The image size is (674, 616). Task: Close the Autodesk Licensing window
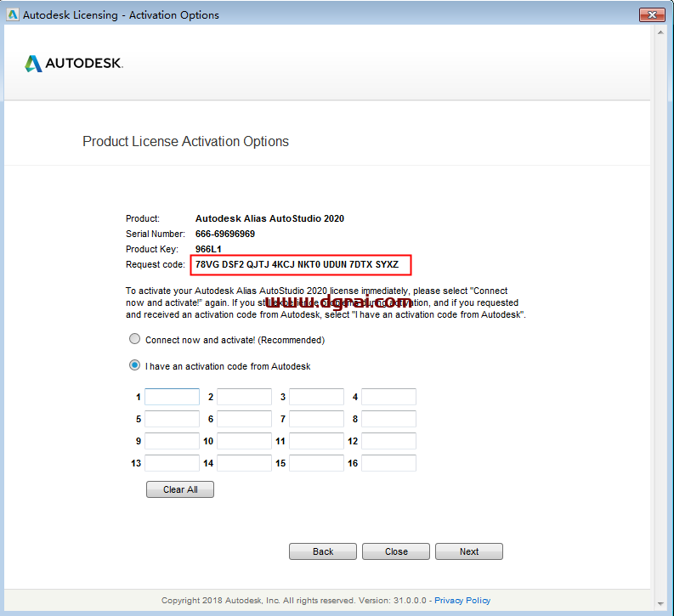tap(652, 14)
